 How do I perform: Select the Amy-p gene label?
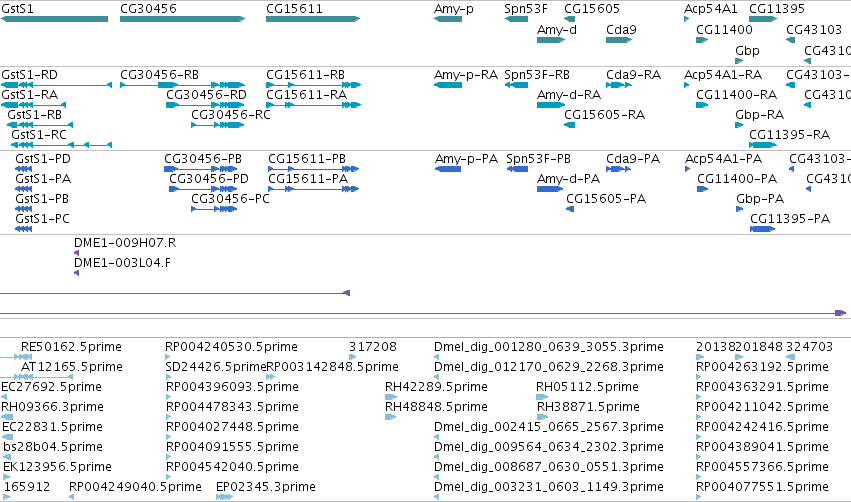[x=454, y=9]
